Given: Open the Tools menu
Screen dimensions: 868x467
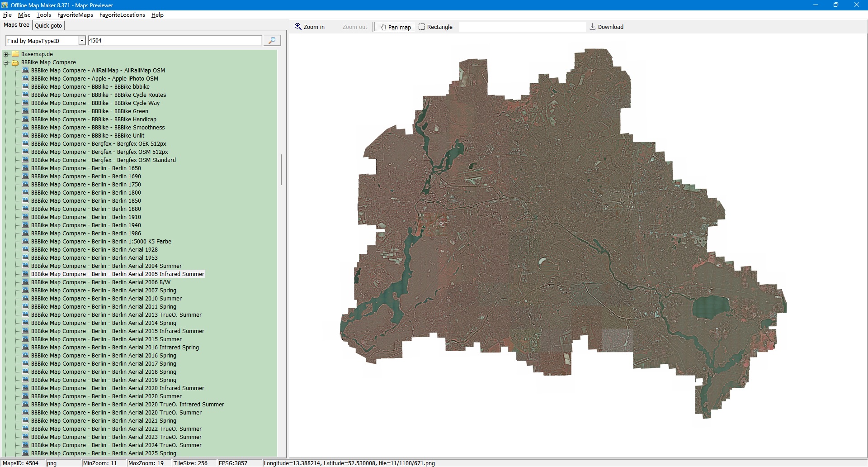Looking at the screenshot, I should pyautogui.click(x=43, y=15).
